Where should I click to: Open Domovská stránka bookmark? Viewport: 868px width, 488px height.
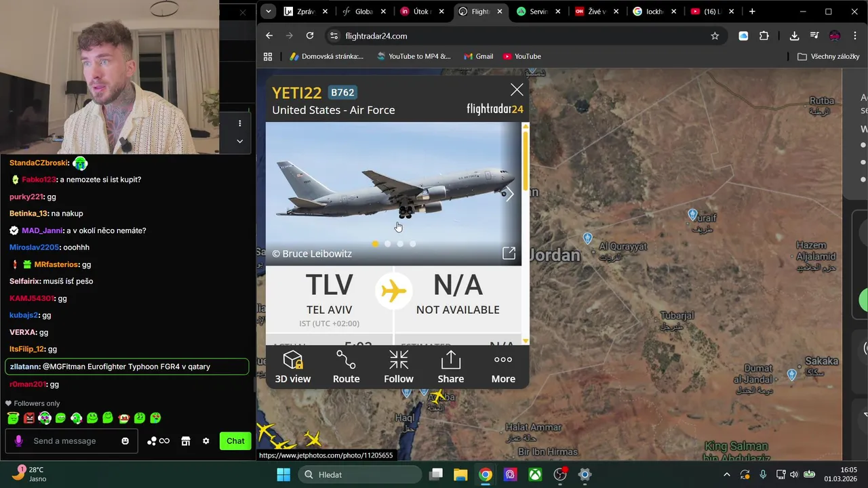pyautogui.click(x=326, y=56)
